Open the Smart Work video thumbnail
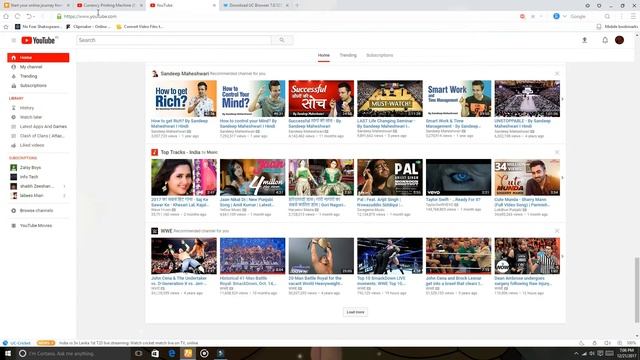The image size is (640, 360). (458, 98)
